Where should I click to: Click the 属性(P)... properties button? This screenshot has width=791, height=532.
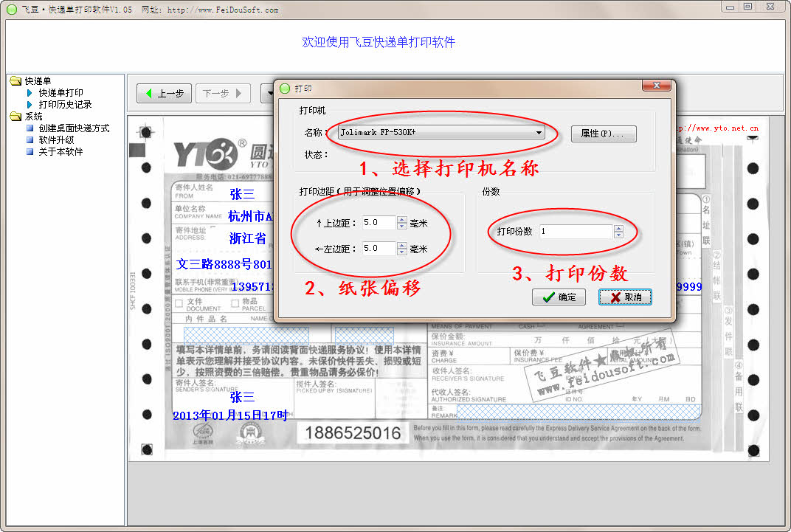[604, 134]
